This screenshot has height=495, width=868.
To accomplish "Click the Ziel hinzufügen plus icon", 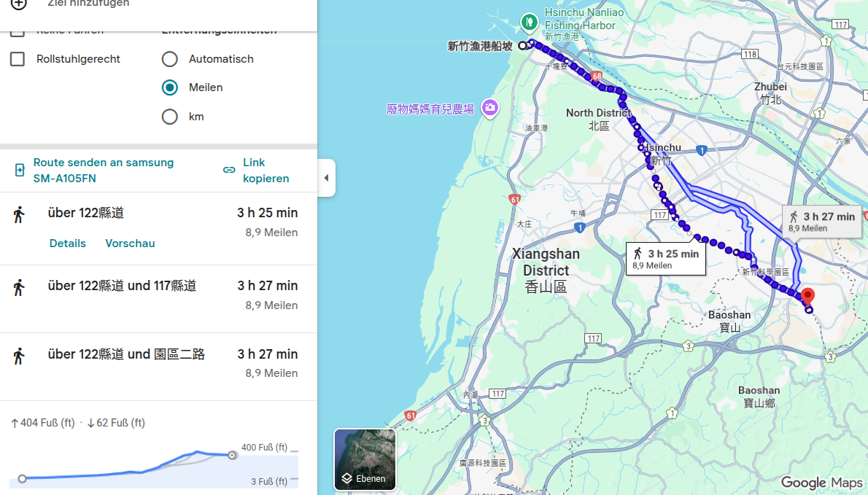I will (19, 4).
